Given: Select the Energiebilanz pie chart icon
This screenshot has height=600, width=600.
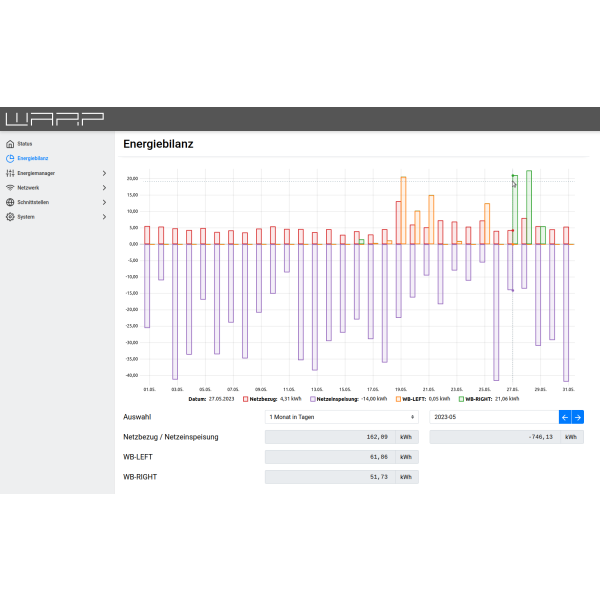Looking at the screenshot, I should pos(10,158).
